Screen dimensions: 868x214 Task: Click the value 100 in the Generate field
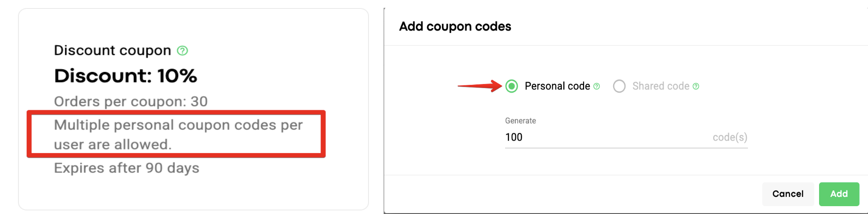click(x=514, y=137)
